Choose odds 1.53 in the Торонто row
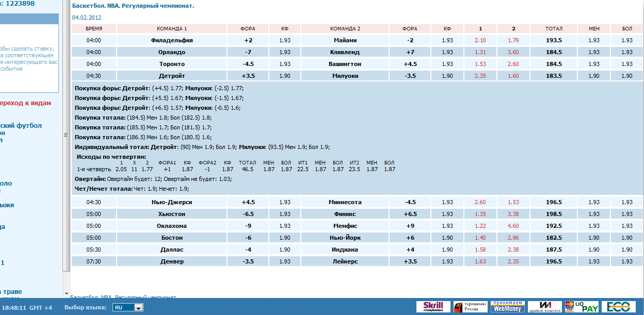Screen dimensions: 644x315 coord(480,64)
